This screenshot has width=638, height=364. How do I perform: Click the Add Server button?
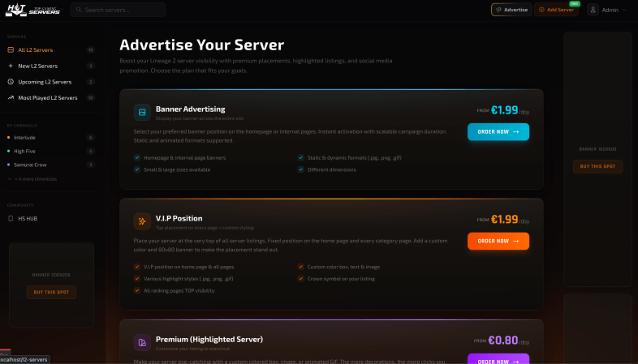[x=556, y=10]
